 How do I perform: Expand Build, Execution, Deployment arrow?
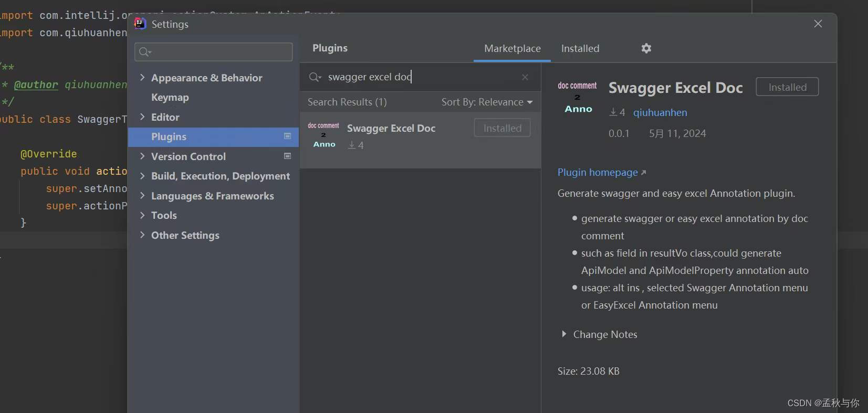142,176
